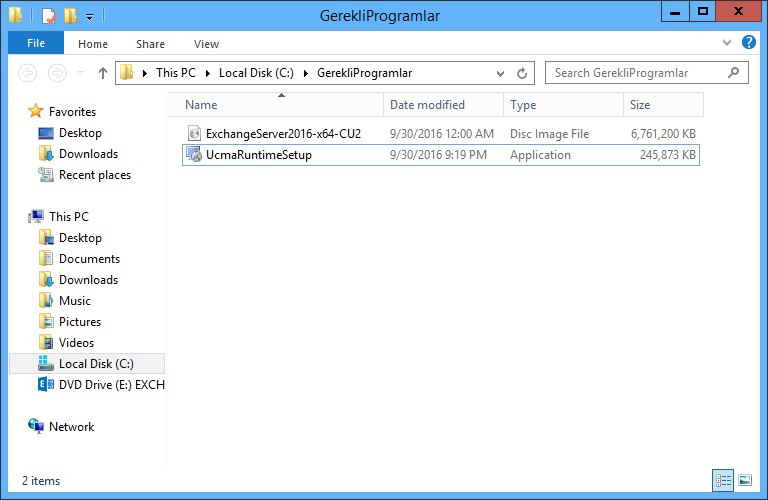Open the Customize Quick Access Toolbar dropdown
The height and width of the screenshot is (500, 768).
89,17
